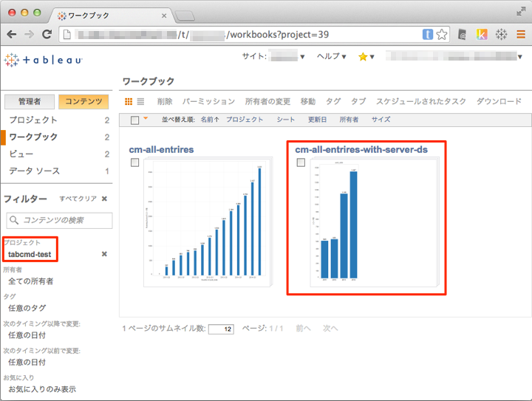The height and width of the screenshot is (401, 532).
Task: Open a new browser tab
Action: click(x=185, y=16)
